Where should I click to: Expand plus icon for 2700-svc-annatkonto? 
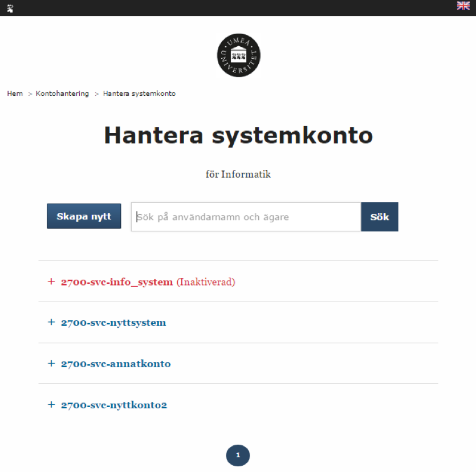[51, 363]
